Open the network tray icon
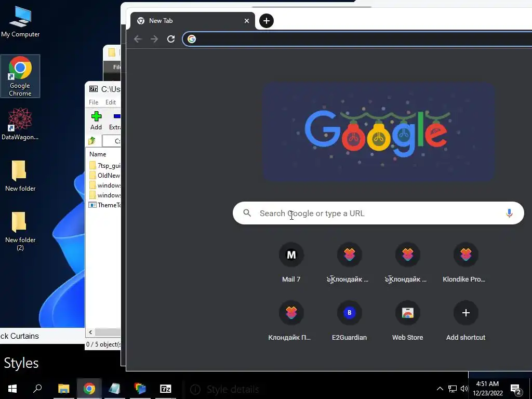Screen dimensions: 532x399 pos(453,389)
